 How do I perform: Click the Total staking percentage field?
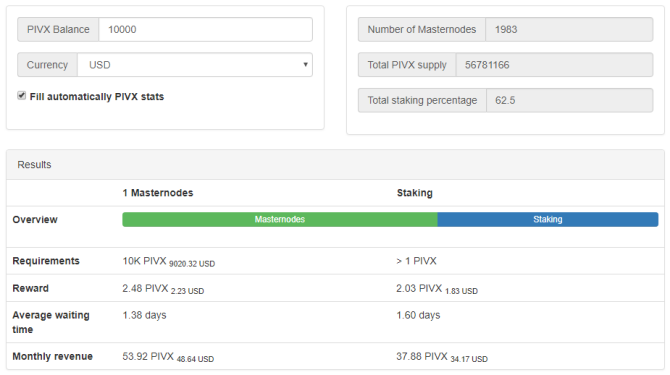570,100
